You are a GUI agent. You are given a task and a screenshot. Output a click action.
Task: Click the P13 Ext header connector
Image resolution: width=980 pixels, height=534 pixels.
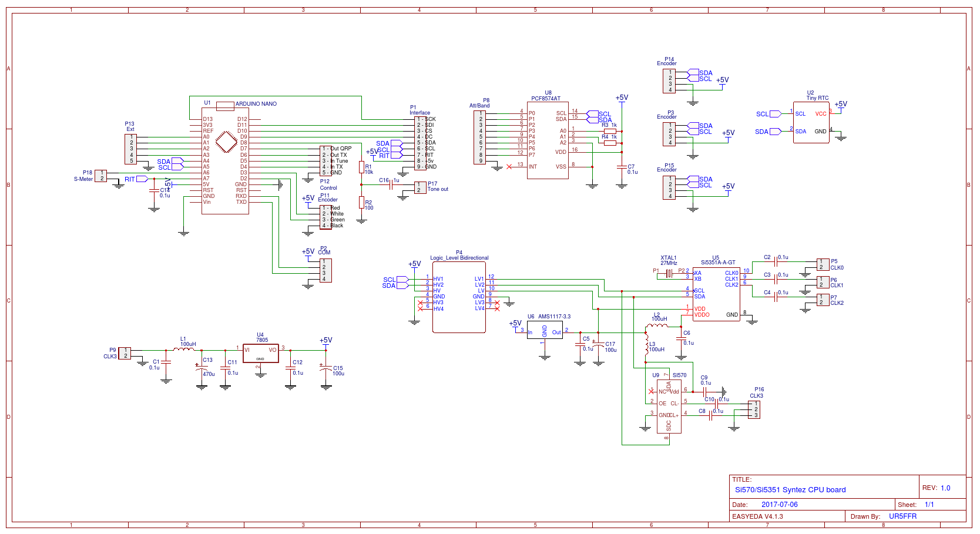click(131, 149)
